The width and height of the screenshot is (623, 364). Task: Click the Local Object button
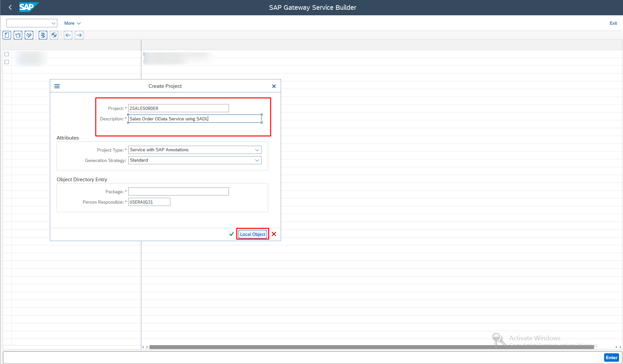(x=253, y=234)
